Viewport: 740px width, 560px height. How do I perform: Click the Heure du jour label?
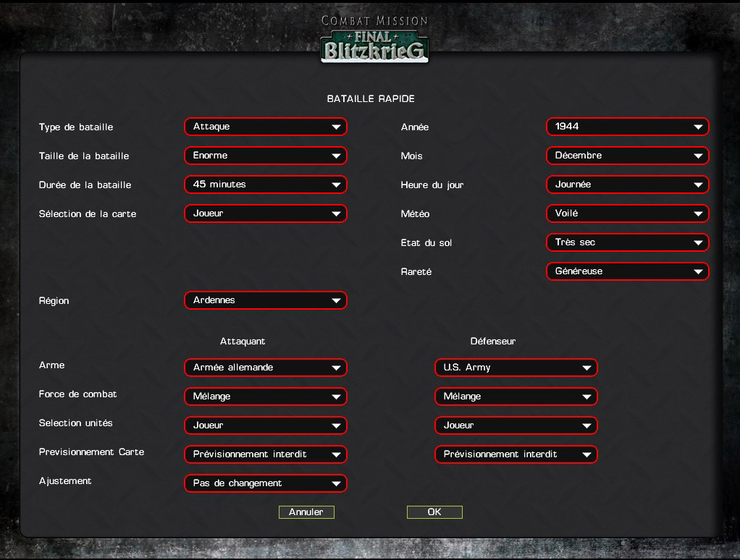pyautogui.click(x=432, y=184)
